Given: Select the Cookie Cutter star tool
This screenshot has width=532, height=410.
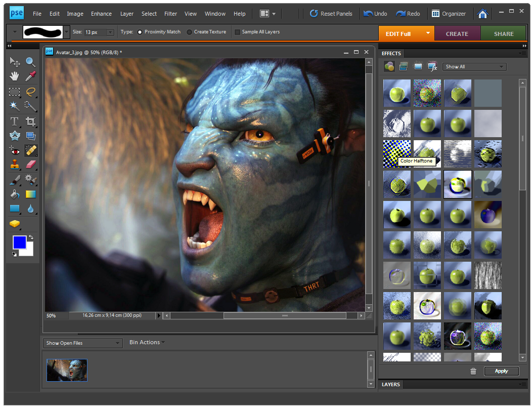Looking at the screenshot, I should point(15,136).
